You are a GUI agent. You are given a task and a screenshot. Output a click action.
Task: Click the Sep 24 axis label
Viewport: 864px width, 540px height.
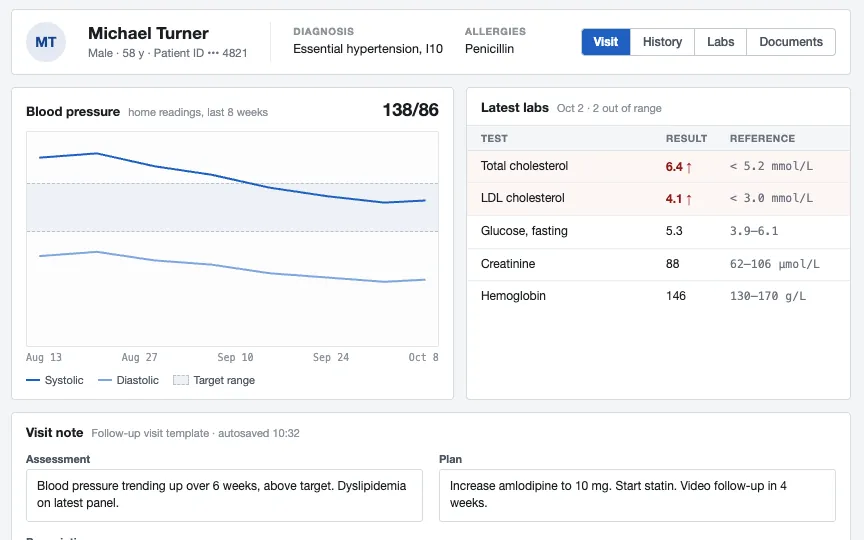click(331, 358)
